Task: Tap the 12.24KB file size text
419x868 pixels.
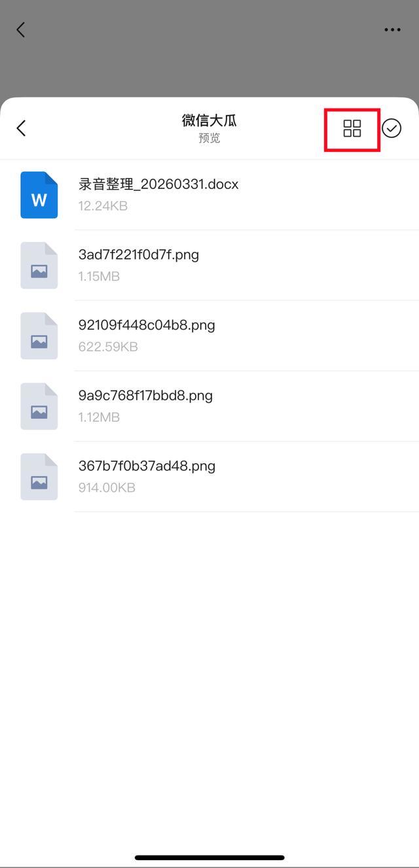Action: [103, 206]
